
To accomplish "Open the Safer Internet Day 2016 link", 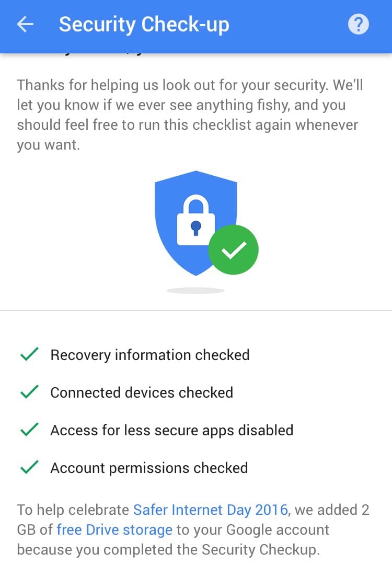I will [x=210, y=510].
